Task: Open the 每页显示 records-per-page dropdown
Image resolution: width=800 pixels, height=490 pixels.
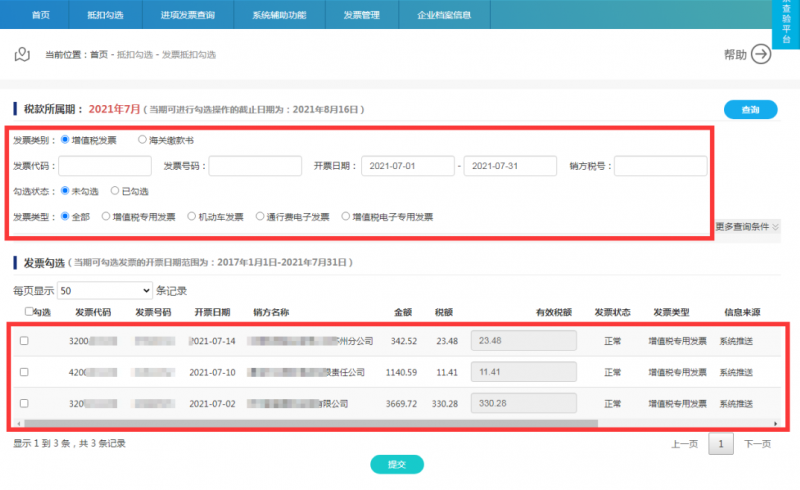Action: [x=104, y=290]
